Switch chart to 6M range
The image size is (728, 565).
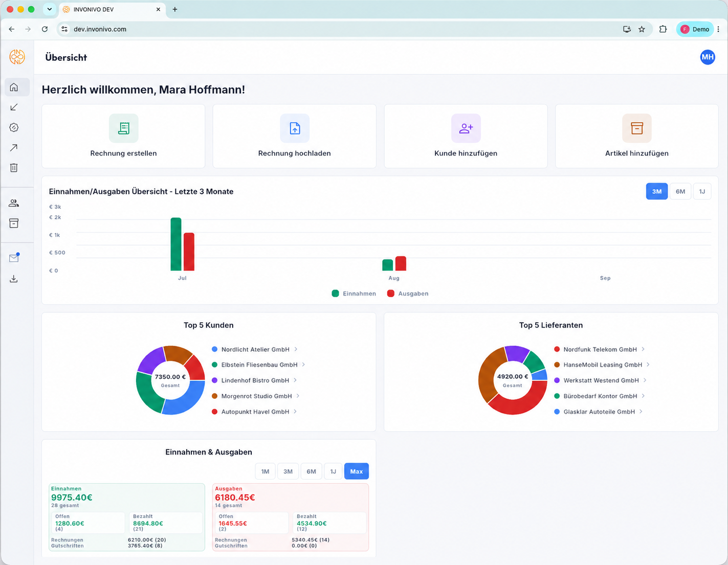pyautogui.click(x=680, y=191)
